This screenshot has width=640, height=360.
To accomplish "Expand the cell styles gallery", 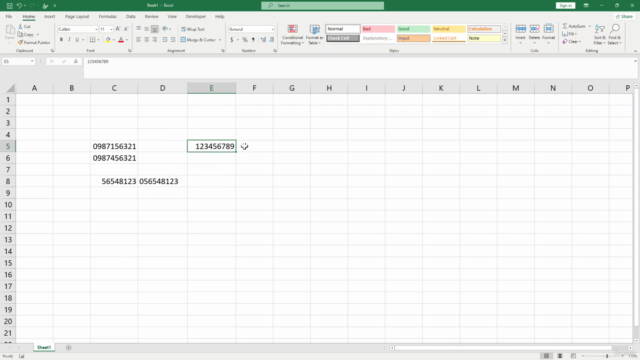I will click(x=505, y=40).
